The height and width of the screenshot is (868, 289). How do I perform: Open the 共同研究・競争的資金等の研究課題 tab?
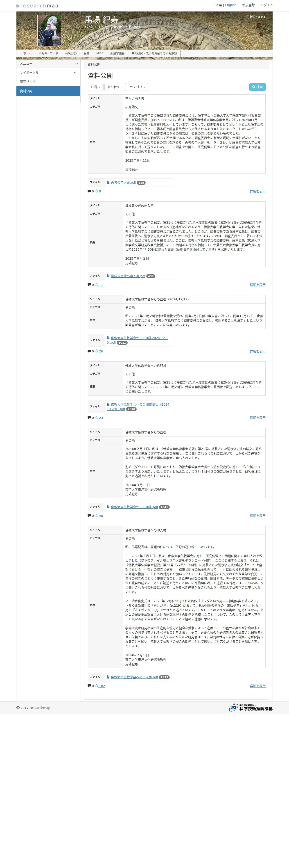(x=154, y=53)
